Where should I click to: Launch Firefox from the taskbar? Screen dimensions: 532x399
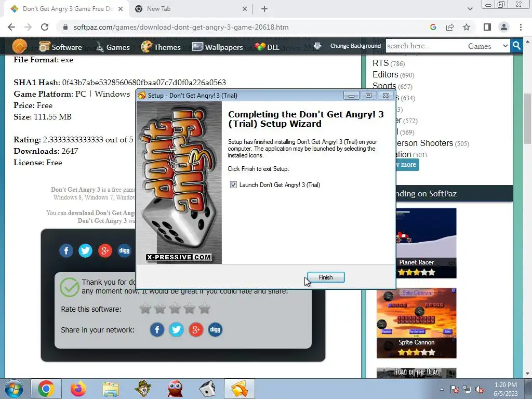pyautogui.click(x=78, y=389)
